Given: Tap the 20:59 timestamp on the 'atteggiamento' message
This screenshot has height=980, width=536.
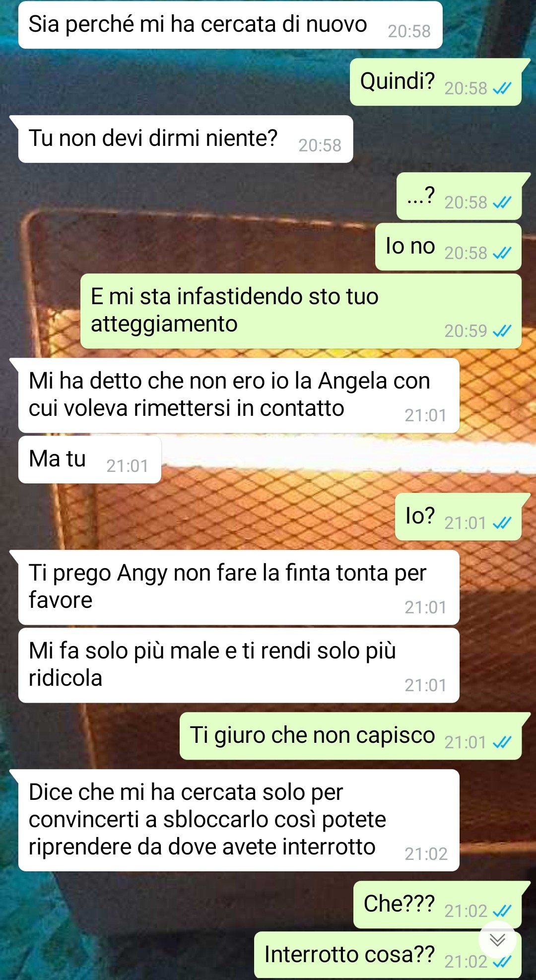Looking at the screenshot, I should click(x=466, y=331).
